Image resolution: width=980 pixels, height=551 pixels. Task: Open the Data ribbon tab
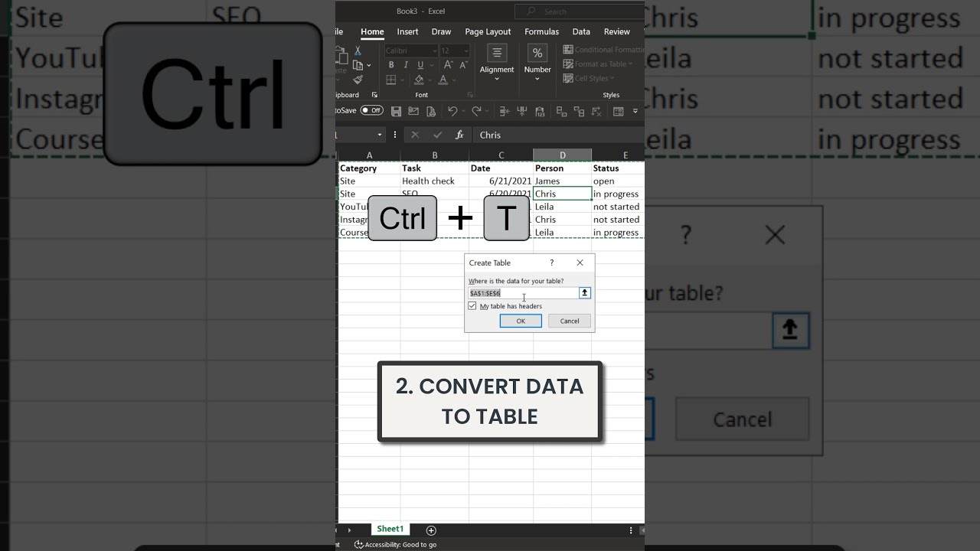[581, 31]
